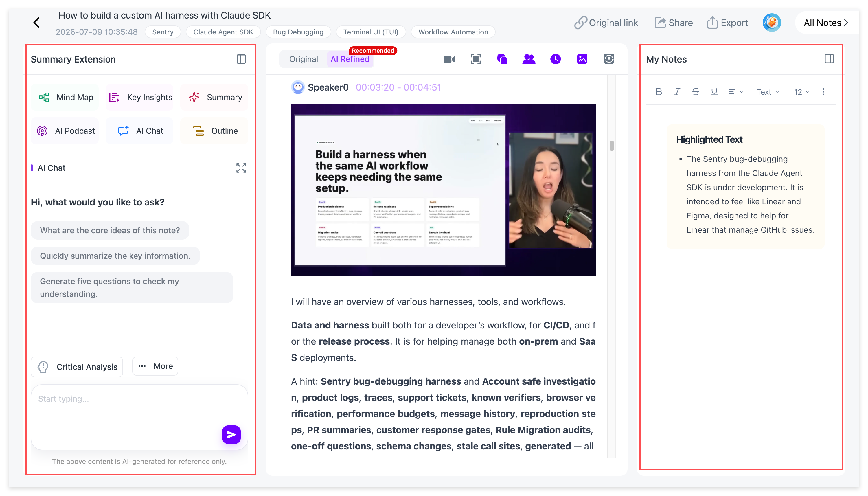Open notes toolbar more options
The width and height of the screenshot is (868, 496).
point(823,92)
